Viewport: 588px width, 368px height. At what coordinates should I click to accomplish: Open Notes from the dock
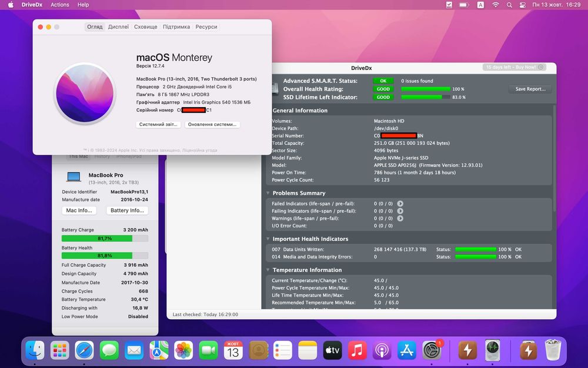(308, 351)
